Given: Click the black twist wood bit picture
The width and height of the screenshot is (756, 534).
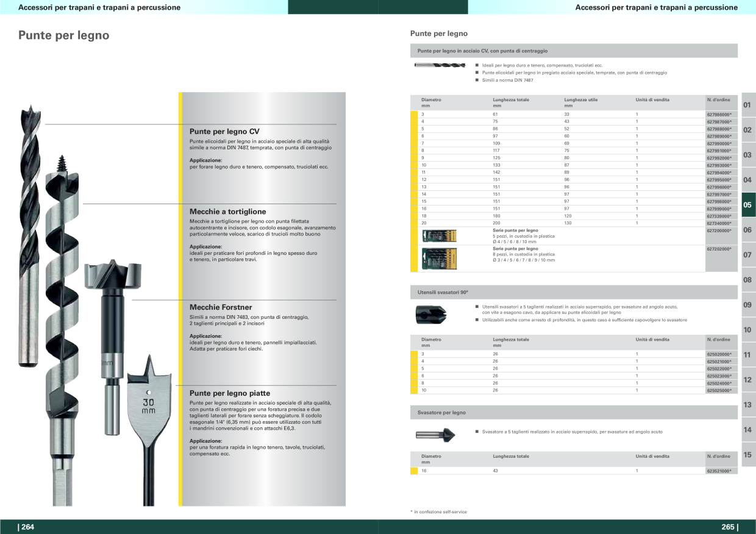Looking at the screenshot, I should click(x=30, y=235).
